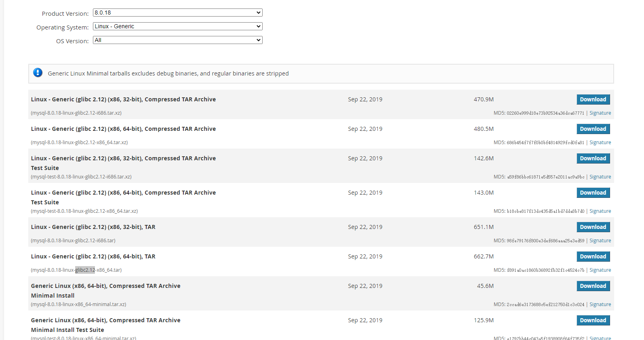Click Sep 22, 2019 date in the 45.6M row
Viewport: 644px width, 340px height.
pos(365,286)
